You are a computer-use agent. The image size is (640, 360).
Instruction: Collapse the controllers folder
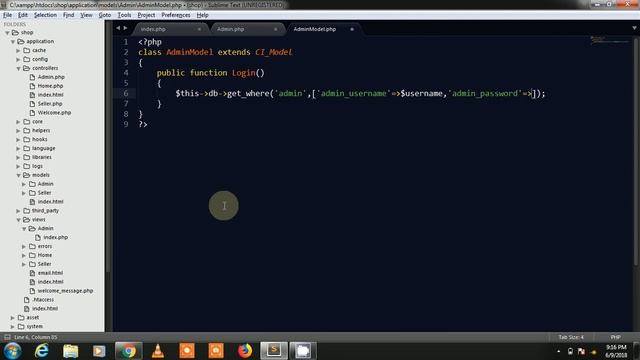coord(18,68)
